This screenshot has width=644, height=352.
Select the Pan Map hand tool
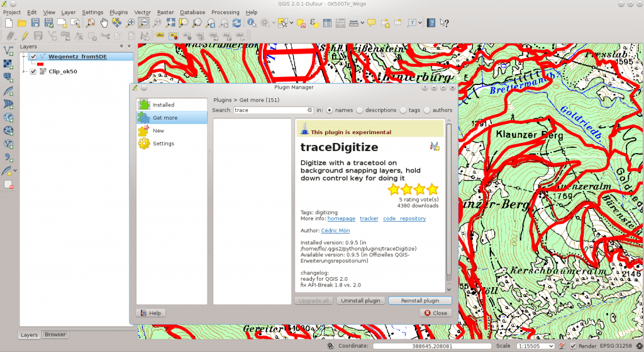tap(104, 23)
